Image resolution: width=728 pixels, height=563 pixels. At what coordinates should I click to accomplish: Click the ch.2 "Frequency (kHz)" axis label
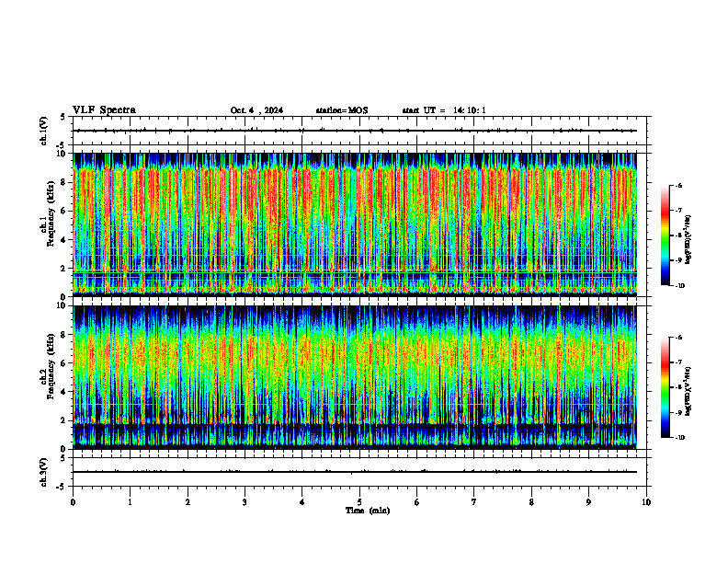point(51,366)
